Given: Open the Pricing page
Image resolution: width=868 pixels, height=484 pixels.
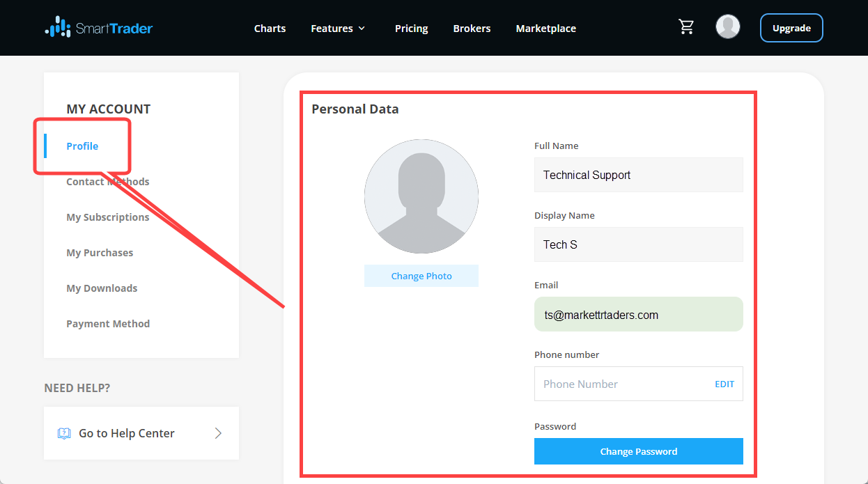Looking at the screenshot, I should tap(411, 28).
